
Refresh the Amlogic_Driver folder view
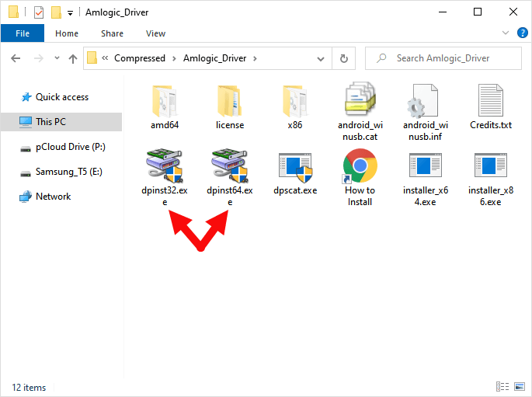click(x=344, y=58)
